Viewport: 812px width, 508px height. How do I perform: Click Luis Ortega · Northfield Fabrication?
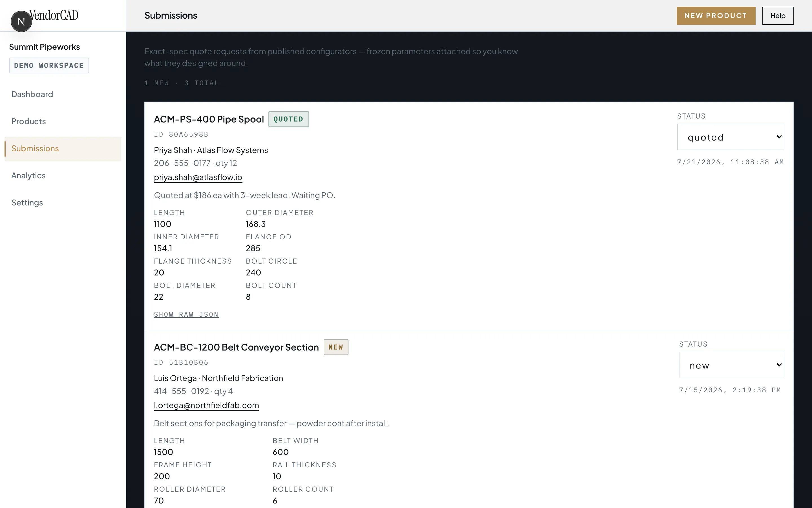click(219, 378)
